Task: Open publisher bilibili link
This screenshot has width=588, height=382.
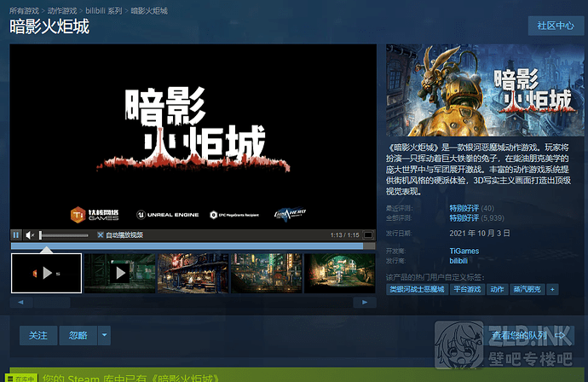Action: coord(458,261)
